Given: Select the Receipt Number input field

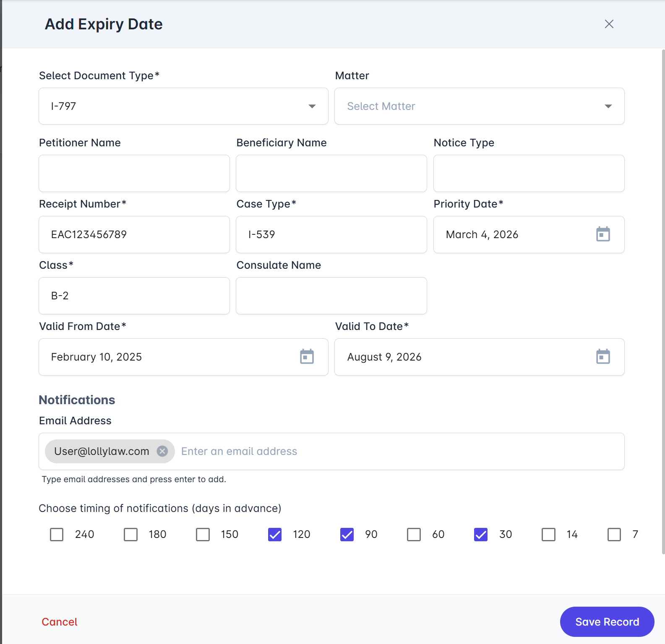Looking at the screenshot, I should tap(134, 235).
